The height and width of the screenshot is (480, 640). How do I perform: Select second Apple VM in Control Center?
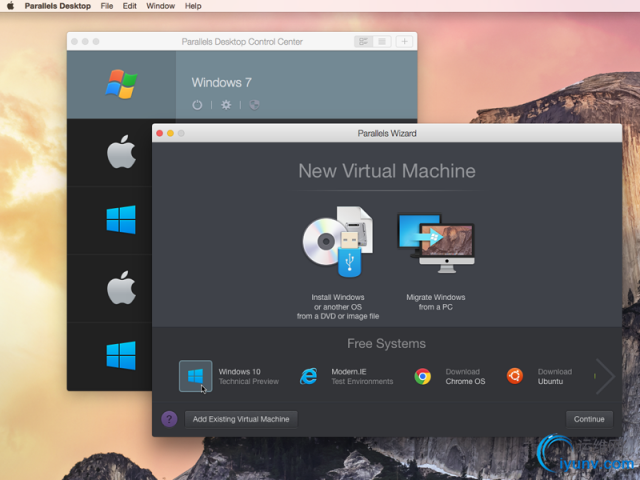click(121, 288)
